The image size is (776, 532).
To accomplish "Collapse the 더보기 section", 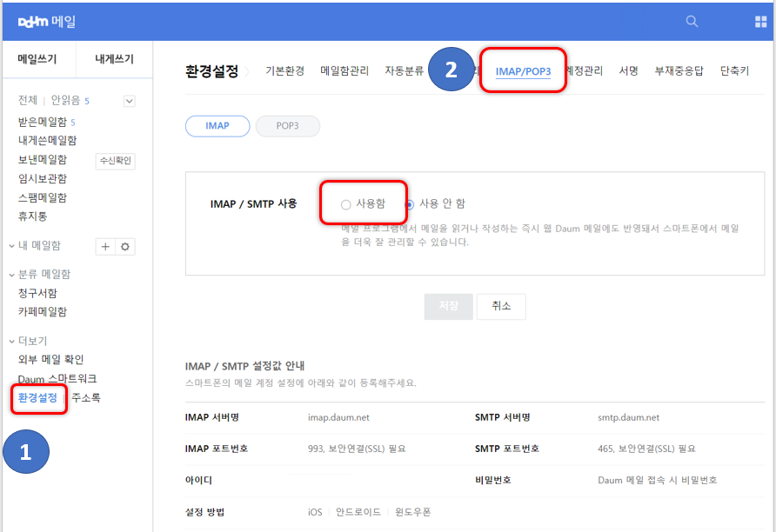I will click(12, 341).
